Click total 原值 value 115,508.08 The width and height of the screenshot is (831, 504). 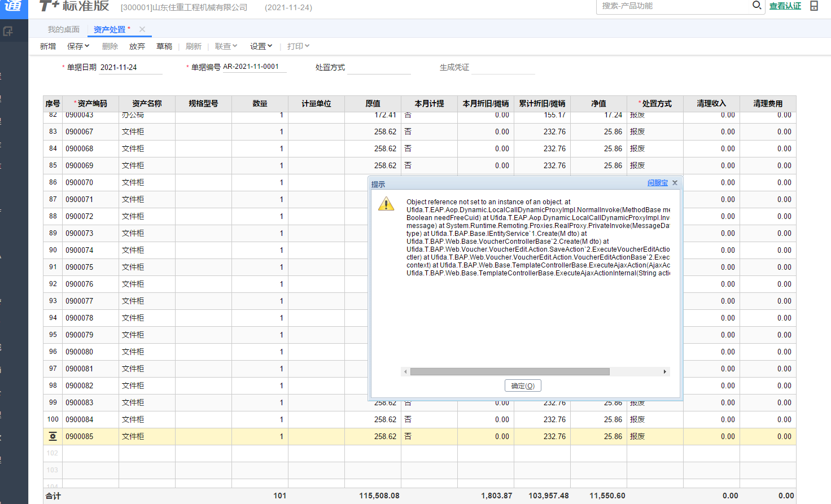point(379,496)
